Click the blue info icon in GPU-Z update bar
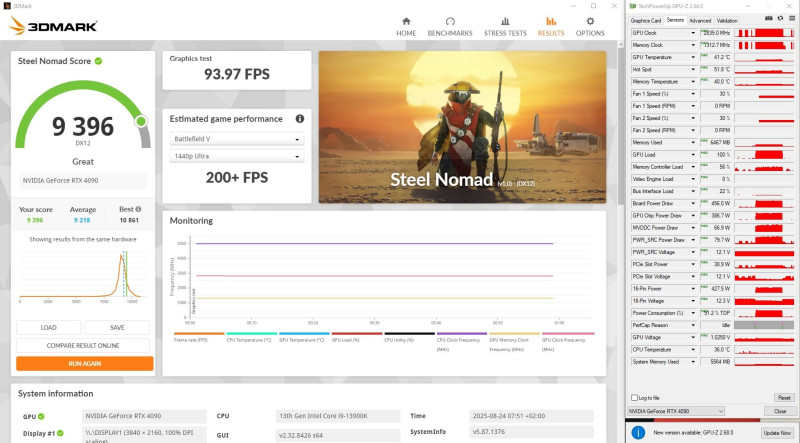 click(638, 432)
